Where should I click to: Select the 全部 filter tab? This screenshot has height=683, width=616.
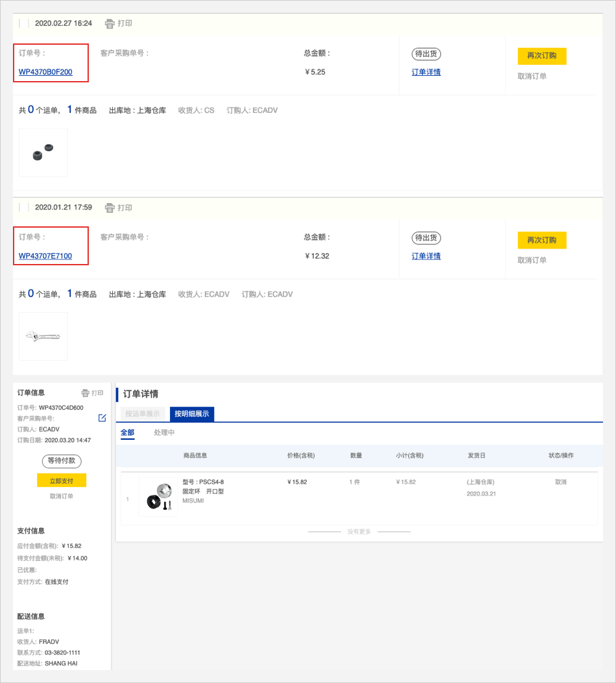pos(128,433)
